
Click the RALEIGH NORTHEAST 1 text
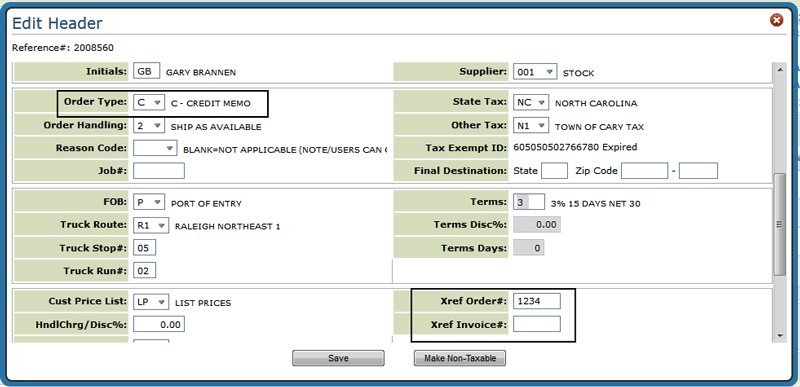tap(228, 226)
